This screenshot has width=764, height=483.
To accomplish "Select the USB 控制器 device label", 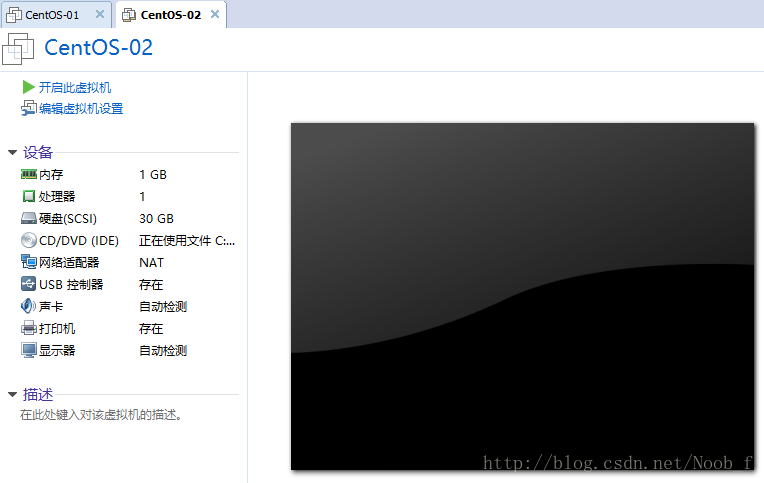I will click(71, 285).
